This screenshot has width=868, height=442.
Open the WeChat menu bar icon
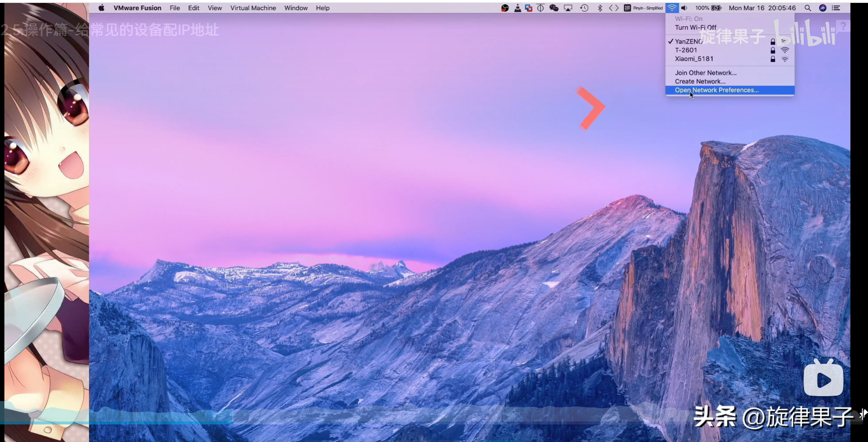pyautogui.click(x=554, y=8)
